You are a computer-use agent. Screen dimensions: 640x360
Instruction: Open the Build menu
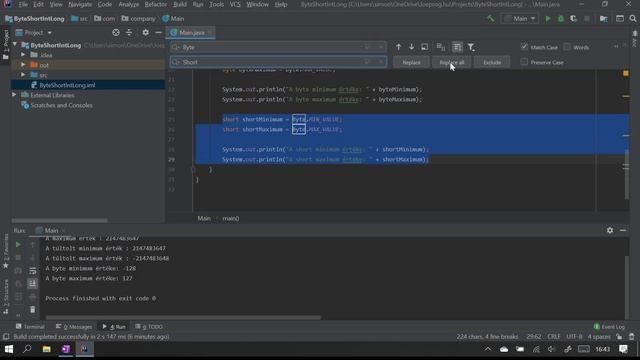click(x=180, y=4)
